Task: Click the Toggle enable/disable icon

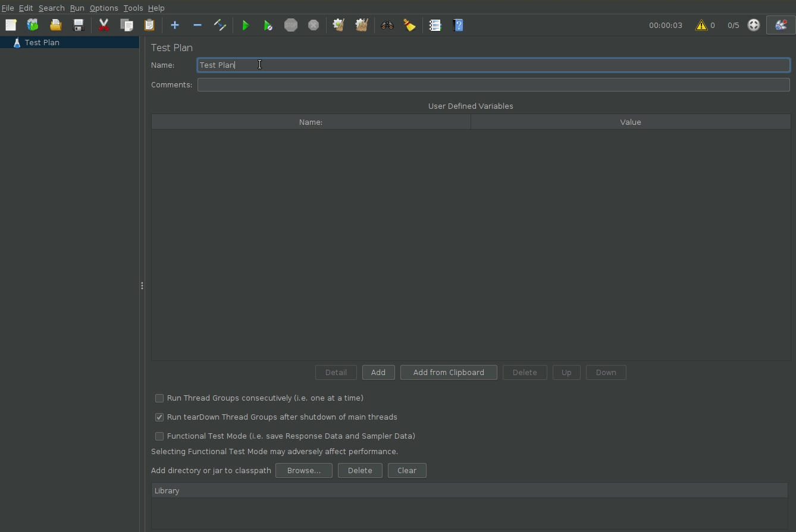Action: (220, 25)
